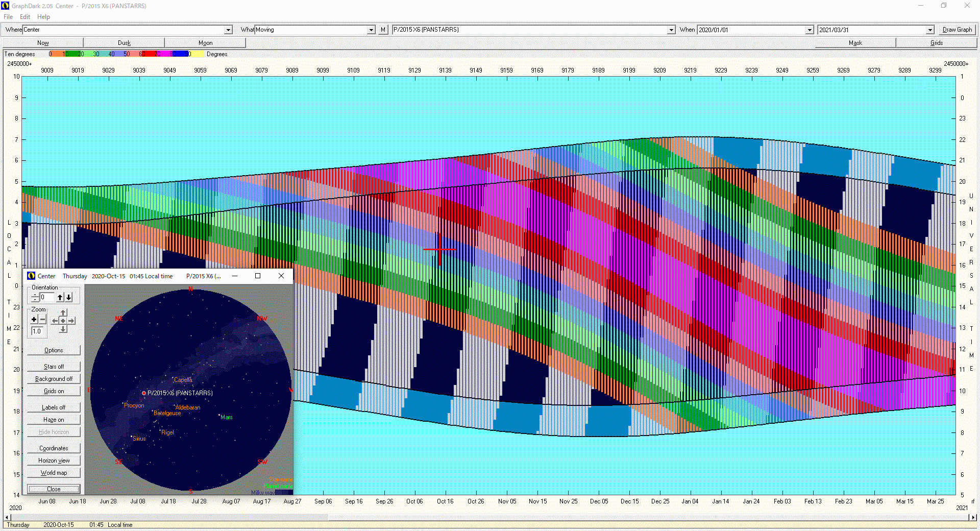Screen dimensions: 980x531
Task: Toggle the Haze on button
Action: (54, 420)
